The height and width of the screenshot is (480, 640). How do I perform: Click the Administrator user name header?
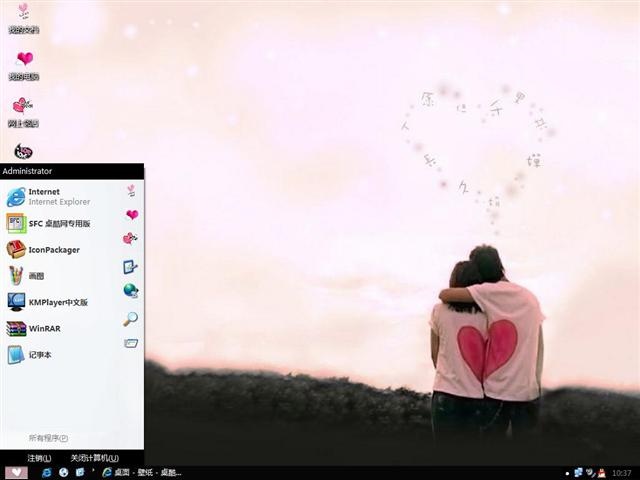tap(27, 171)
